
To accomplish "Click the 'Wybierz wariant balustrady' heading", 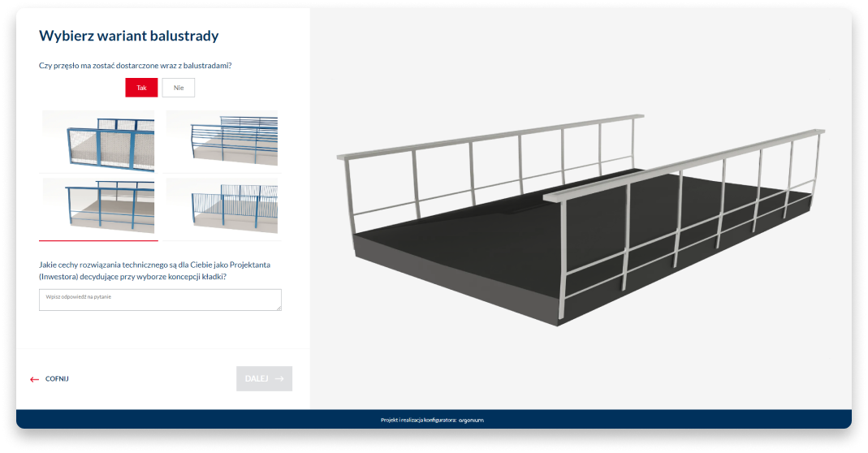I will pos(128,36).
